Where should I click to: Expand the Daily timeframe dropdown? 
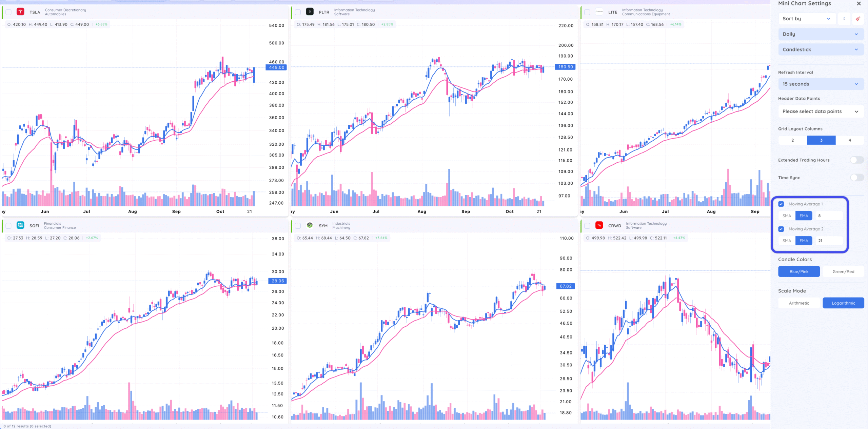(x=821, y=34)
